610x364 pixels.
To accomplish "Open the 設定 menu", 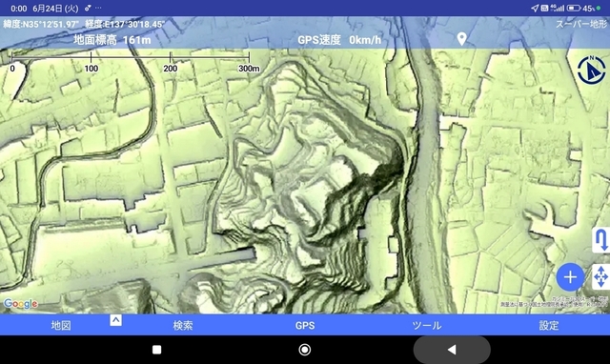I will [549, 326].
